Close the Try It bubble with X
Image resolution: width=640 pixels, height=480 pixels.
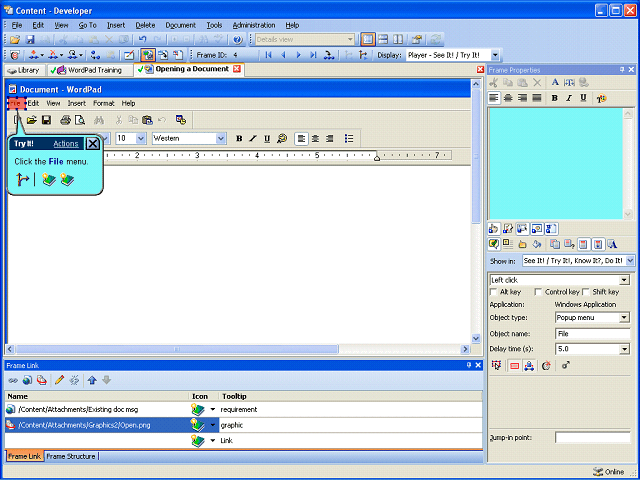93,144
